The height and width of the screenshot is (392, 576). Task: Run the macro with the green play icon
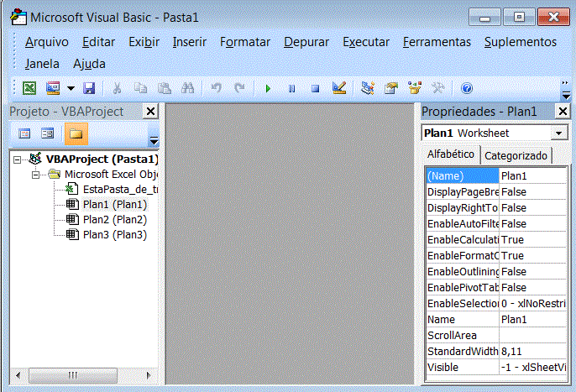[x=268, y=88]
